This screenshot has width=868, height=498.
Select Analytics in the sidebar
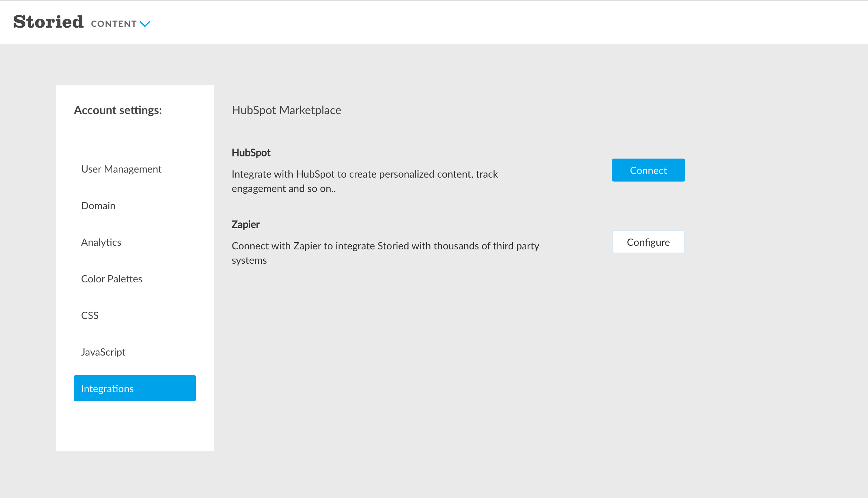click(x=101, y=242)
